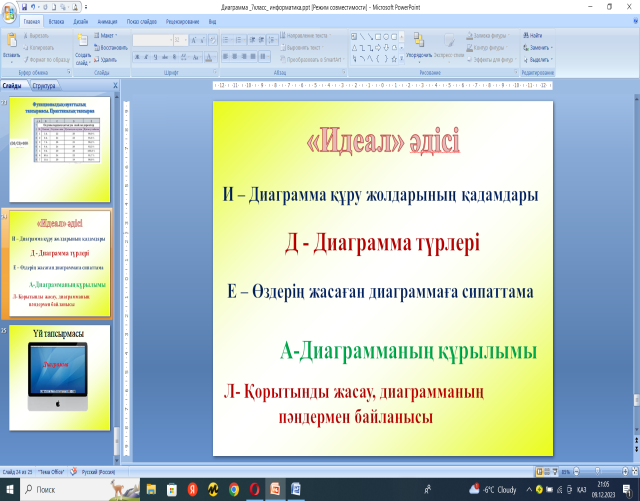Open the round Office button menu
This screenshot has width=640, height=501.
click(9, 12)
